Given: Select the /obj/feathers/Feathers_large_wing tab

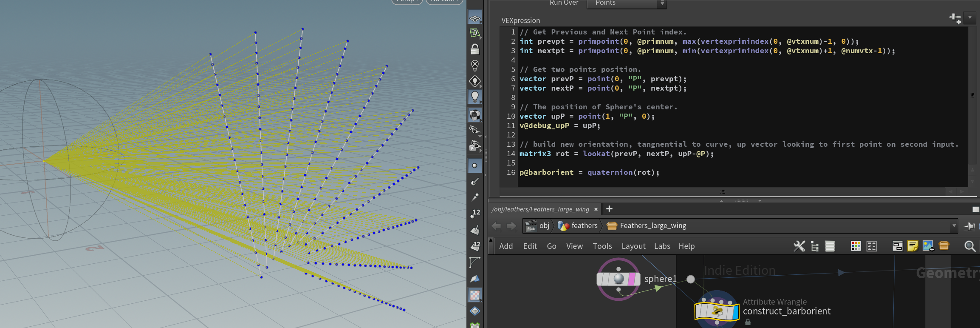Looking at the screenshot, I should [x=540, y=209].
